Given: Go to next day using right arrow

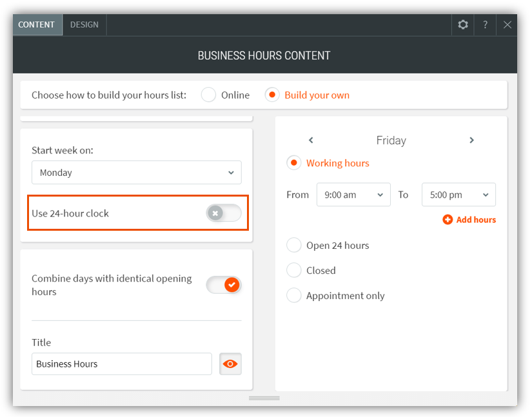Looking at the screenshot, I should click(x=471, y=140).
